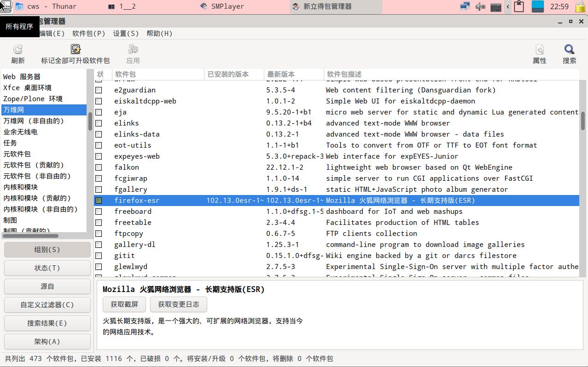The width and height of the screenshot is (588, 367).
Task: Click the muted volume tray icon
Action: point(480,6)
